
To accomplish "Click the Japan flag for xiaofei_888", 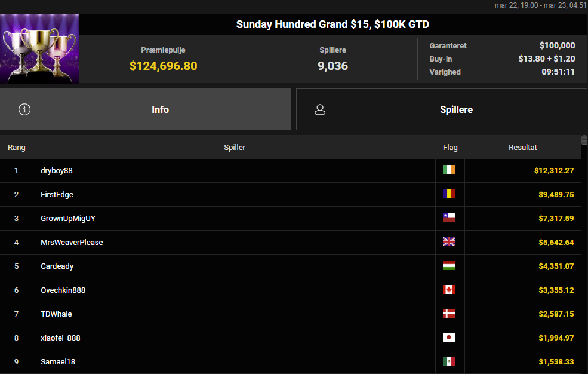I will click(449, 338).
